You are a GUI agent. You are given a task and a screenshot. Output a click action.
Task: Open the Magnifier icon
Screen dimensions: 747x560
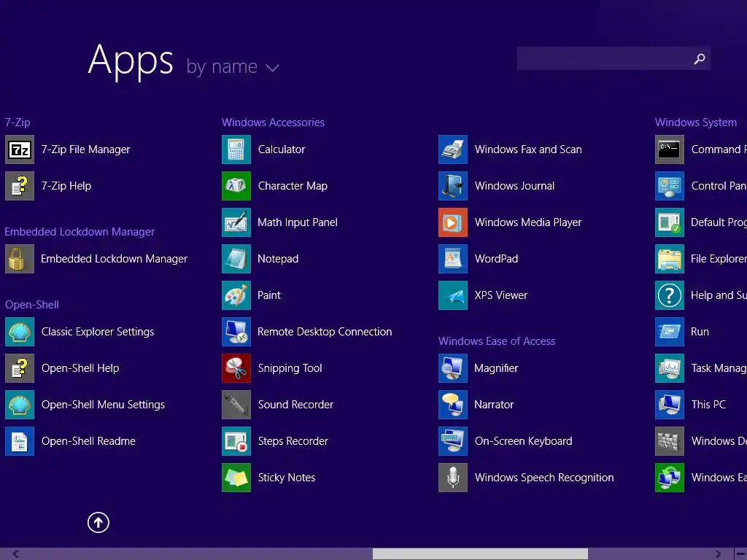pyautogui.click(x=453, y=368)
